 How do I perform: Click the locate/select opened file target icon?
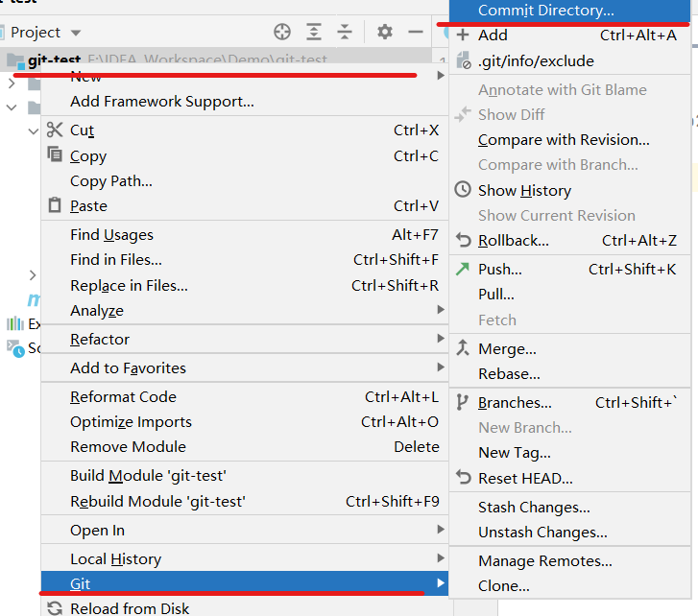coord(282,32)
